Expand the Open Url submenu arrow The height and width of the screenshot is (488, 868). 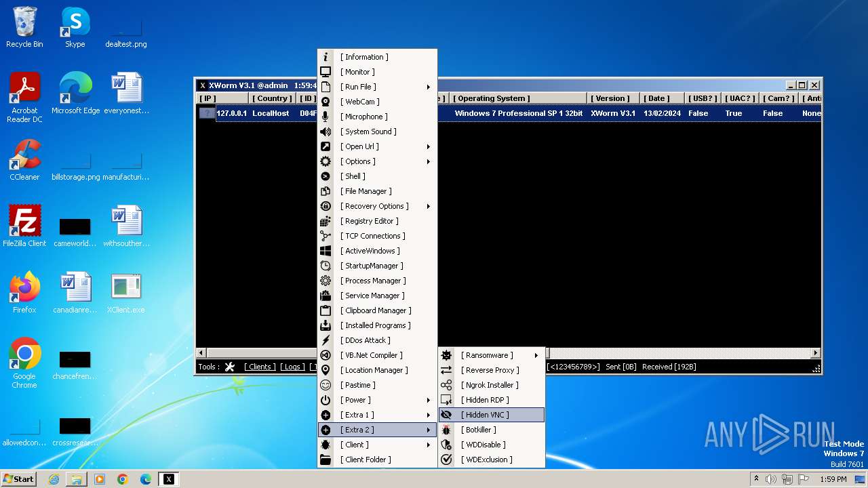pyautogui.click(x=429, y=146)
